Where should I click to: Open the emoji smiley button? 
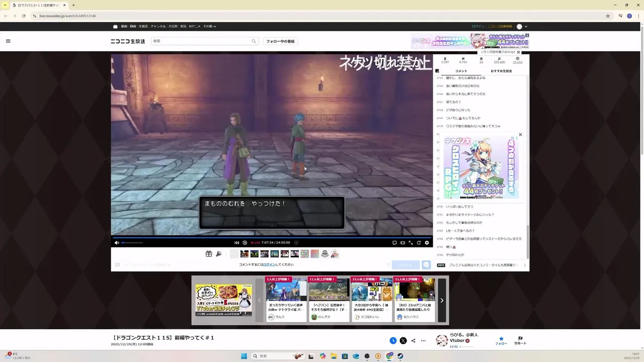(426, 265)
